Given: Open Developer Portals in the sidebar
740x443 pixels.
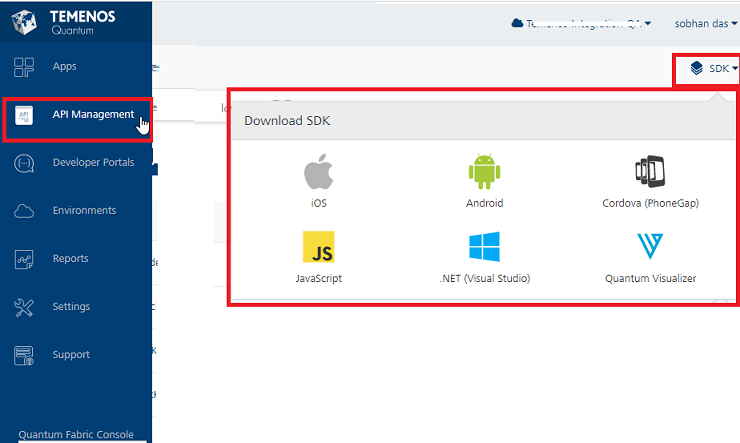Looking at the screenshot, I should pyautogui.click(x=76, y=163).
